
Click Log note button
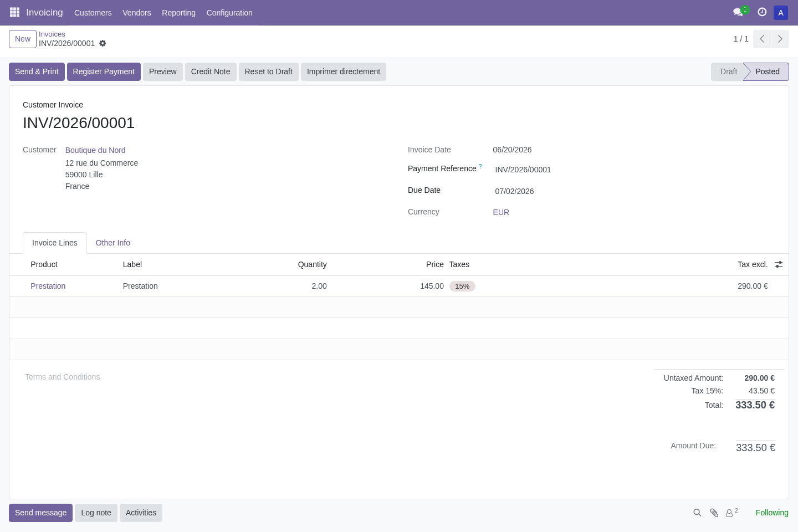[96, 513]
